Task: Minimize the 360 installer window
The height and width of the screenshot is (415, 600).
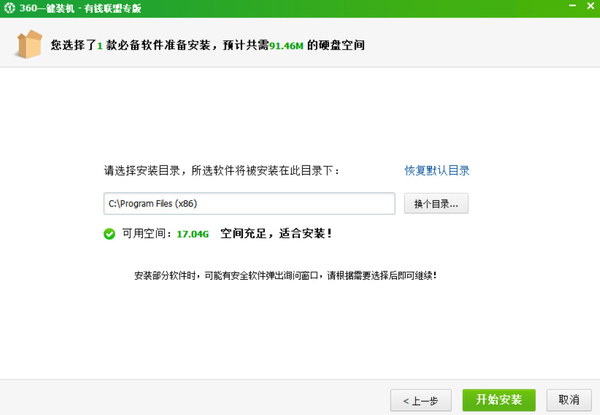Action: pyautogui.click(x=572, y=6)
